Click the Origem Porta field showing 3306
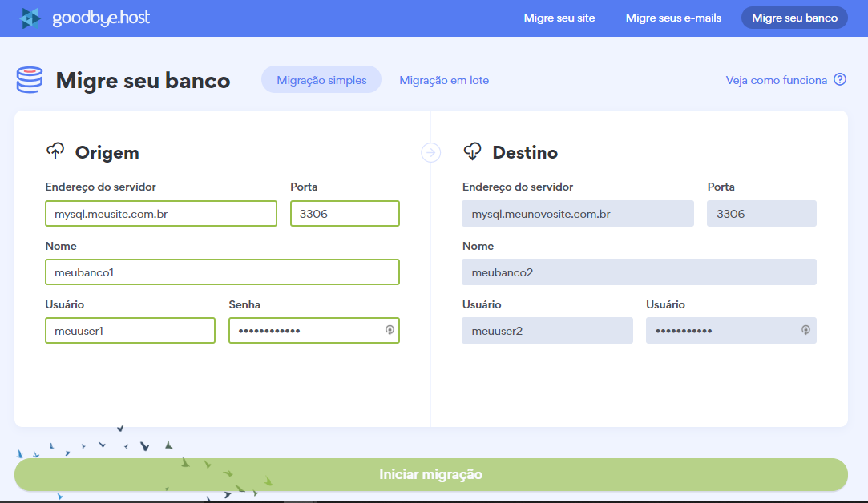Image resolution: width=868 pixels, height=503 pixels. 345,214
